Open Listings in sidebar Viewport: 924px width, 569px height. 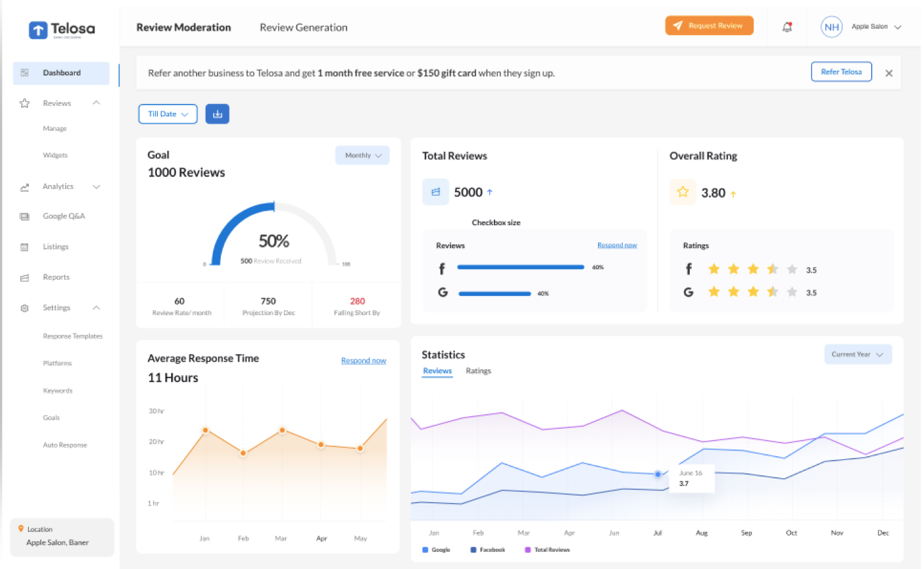click(56, 247)
